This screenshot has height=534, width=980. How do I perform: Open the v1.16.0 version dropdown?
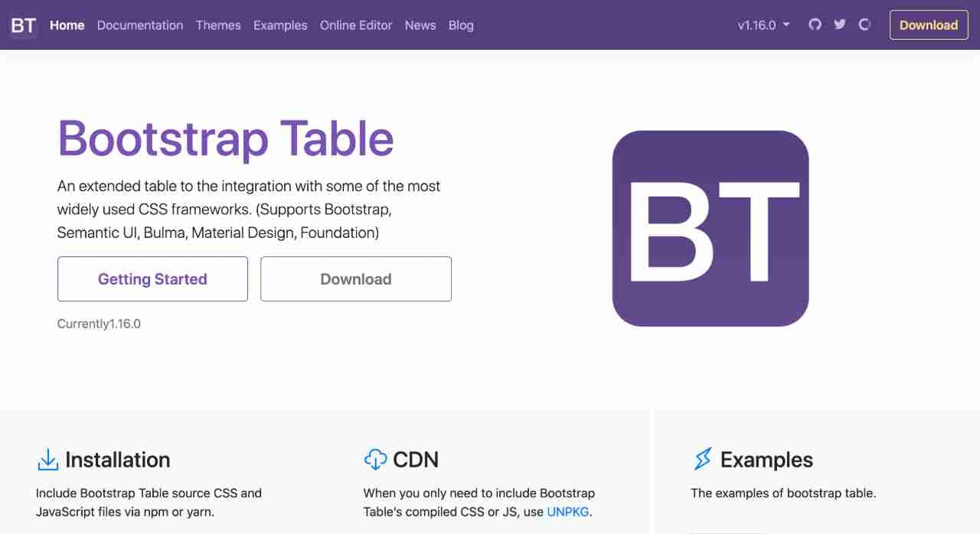(763, 24)
